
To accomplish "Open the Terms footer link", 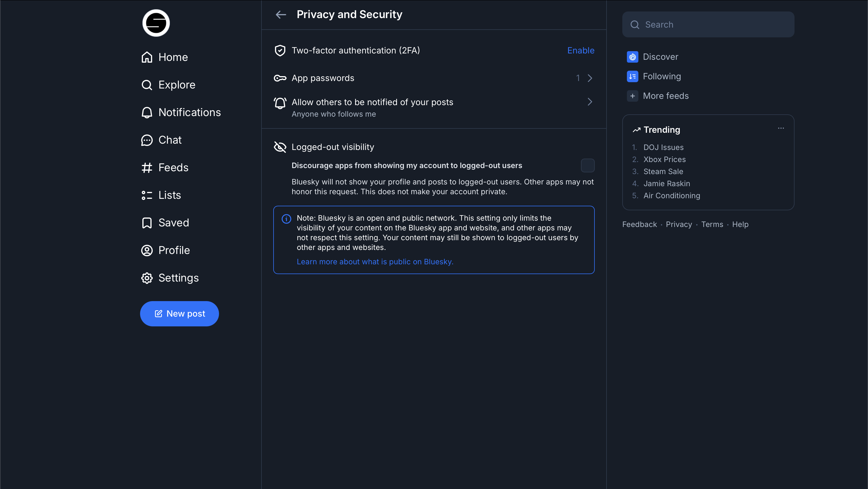I will (x=712, y=224).
